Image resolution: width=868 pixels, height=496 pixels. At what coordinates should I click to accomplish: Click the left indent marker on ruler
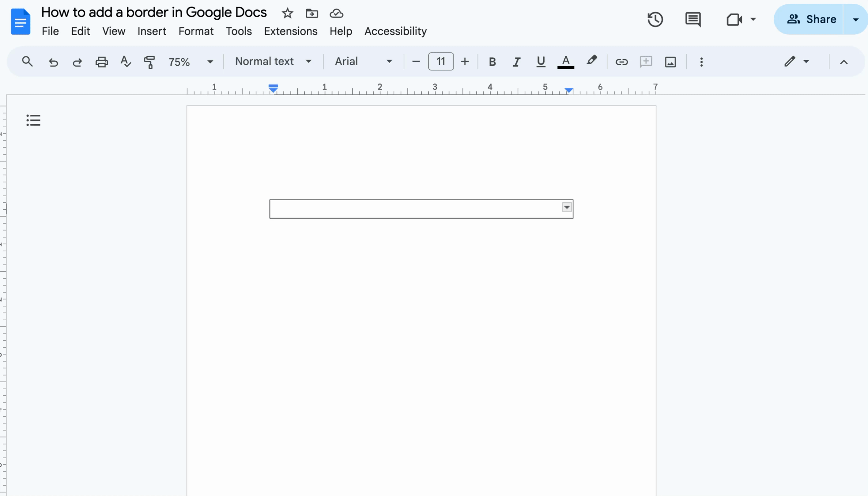coord(273,89)
